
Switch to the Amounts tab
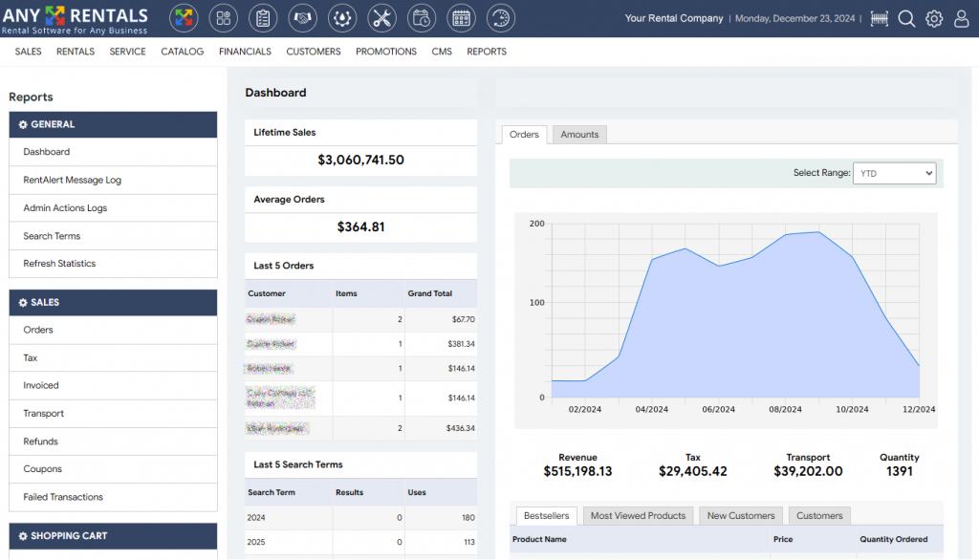tap(579, 135)
